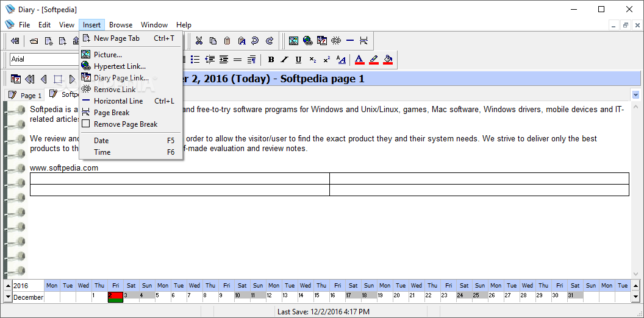This screenshot has width=644, height=318.
Task: Click the double-left rewind navigation arrow
Action: coord(29,79)
